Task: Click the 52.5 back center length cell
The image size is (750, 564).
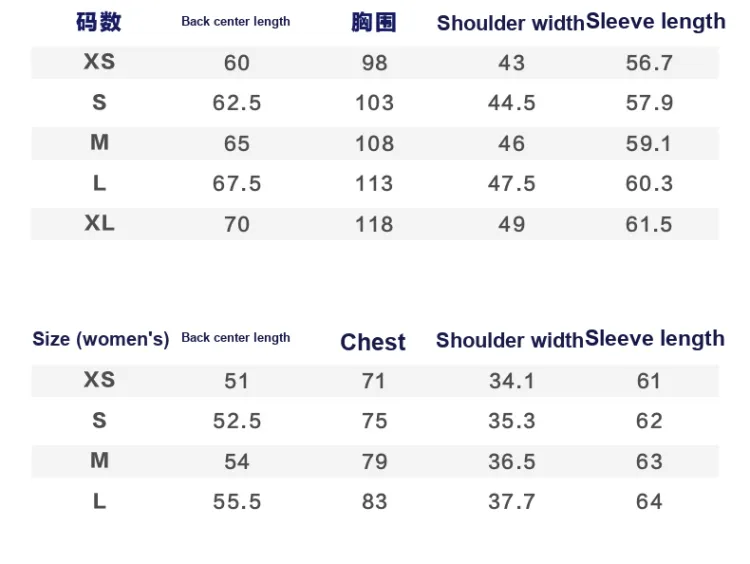Action: [237, 421]
